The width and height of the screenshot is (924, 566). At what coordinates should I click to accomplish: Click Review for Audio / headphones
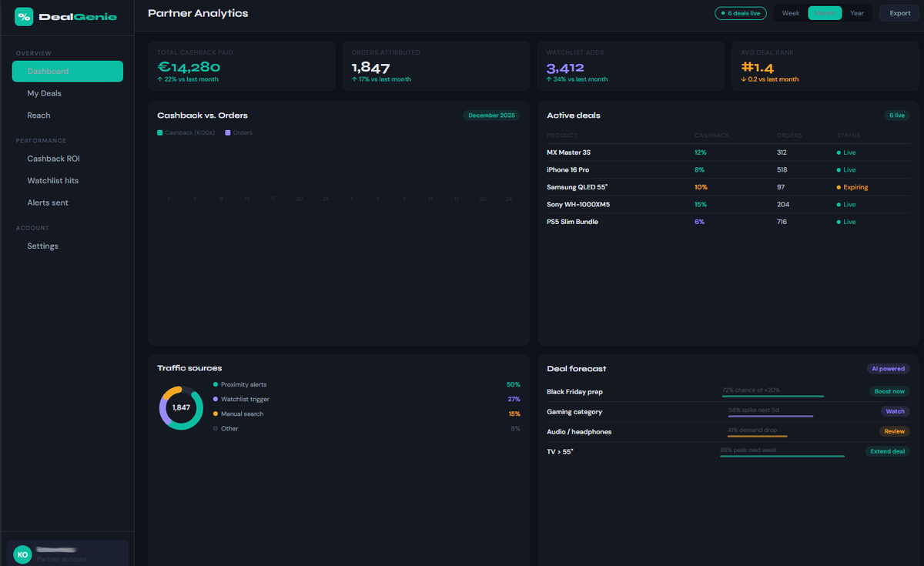(895, 431)
